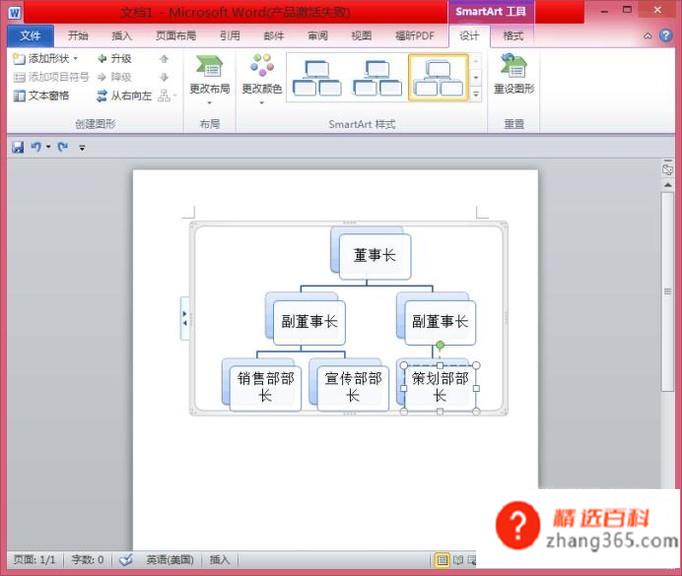This screenshot has height=576, width=682.
Task: Redo the last action
Action: 63,147
